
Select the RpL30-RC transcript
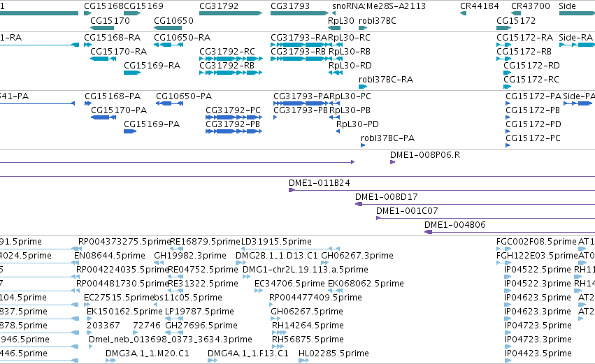[336, 45]
